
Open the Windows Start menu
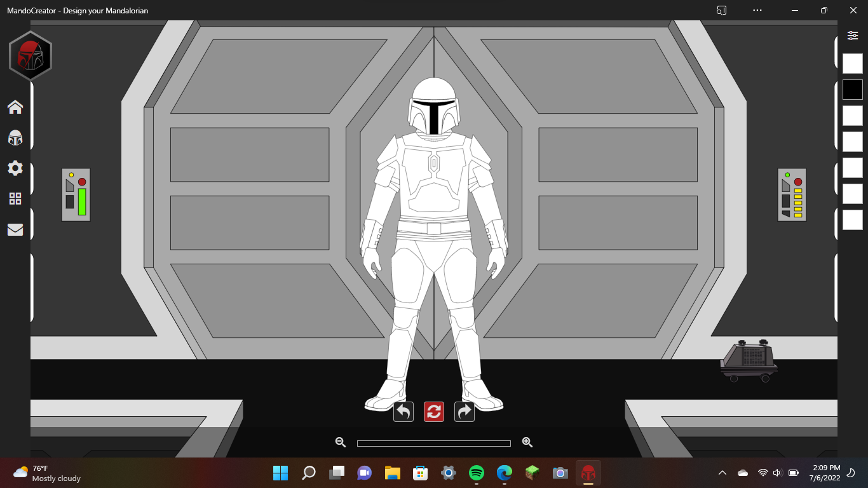(280, 473)
